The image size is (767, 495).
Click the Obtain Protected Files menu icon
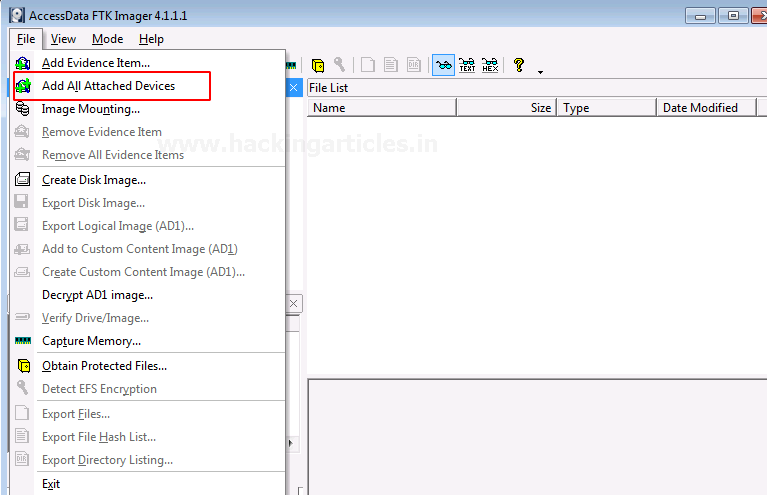point(23,365)
